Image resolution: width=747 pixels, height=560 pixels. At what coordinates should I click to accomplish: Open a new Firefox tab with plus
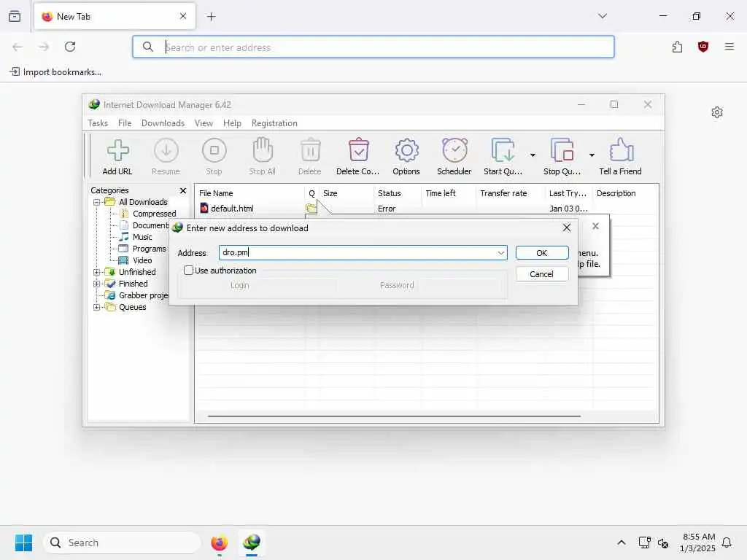[211, 17]
